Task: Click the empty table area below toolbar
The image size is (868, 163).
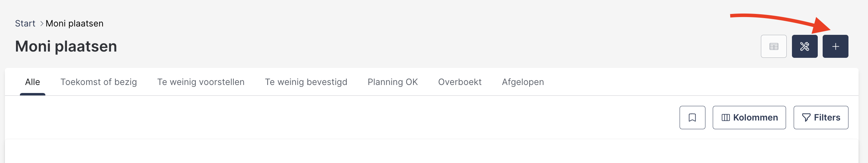Action: click(x=432, y=152)
